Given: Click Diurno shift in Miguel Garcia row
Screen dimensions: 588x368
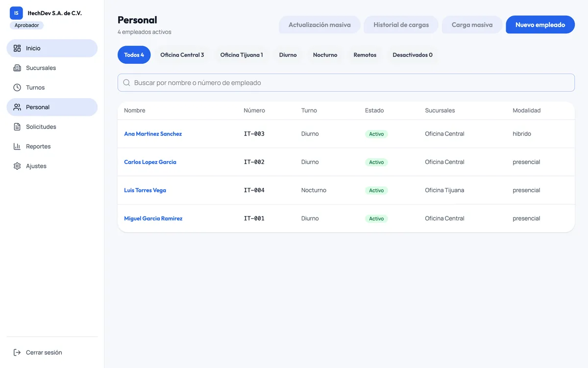Looking at the screenshot, I should coord(310,218).
